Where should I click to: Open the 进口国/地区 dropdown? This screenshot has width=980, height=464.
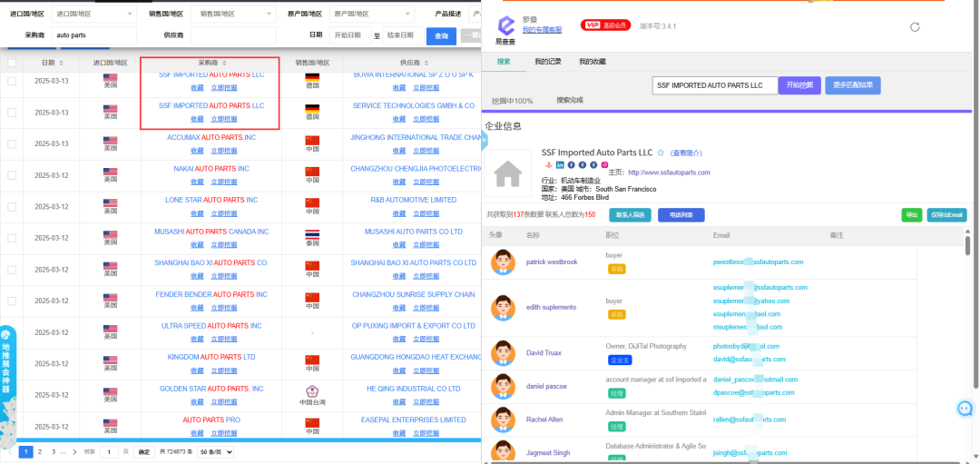tap(93, 13)
